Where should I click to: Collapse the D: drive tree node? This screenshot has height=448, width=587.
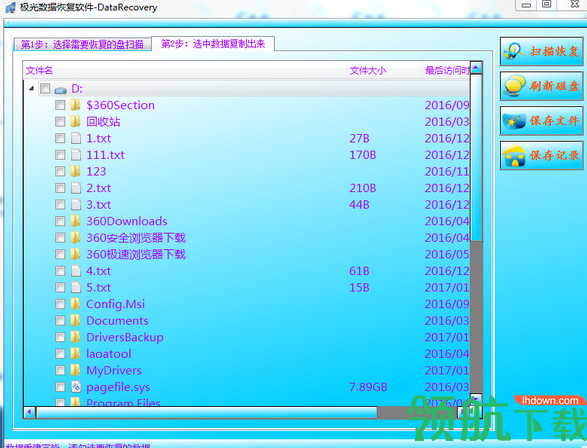pos(31,89)
